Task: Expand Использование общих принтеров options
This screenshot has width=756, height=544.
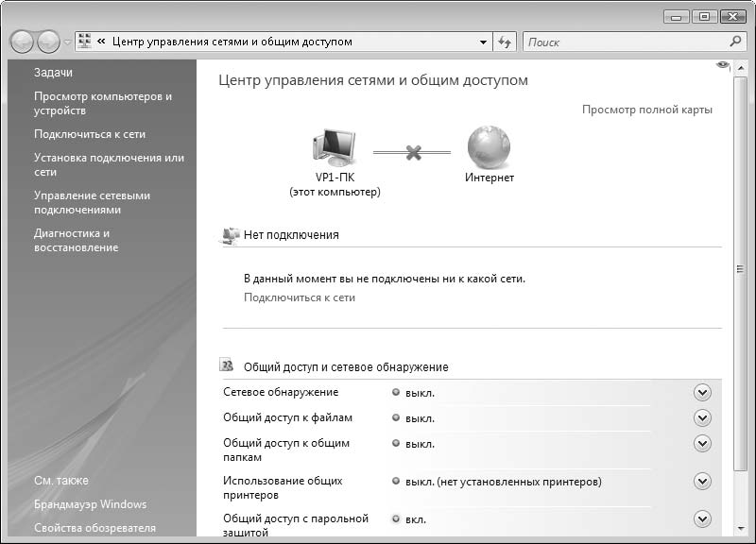Action: [701, 482]
